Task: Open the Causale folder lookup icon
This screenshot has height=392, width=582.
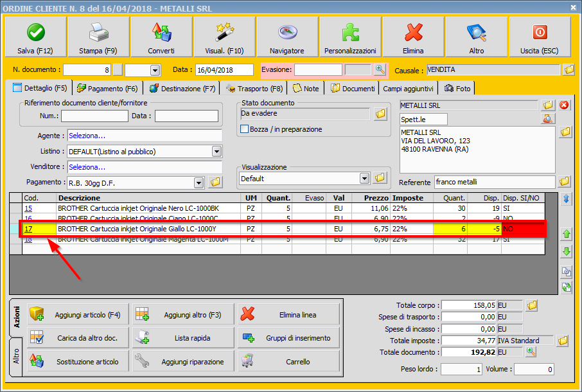Action: coord(569,69)
